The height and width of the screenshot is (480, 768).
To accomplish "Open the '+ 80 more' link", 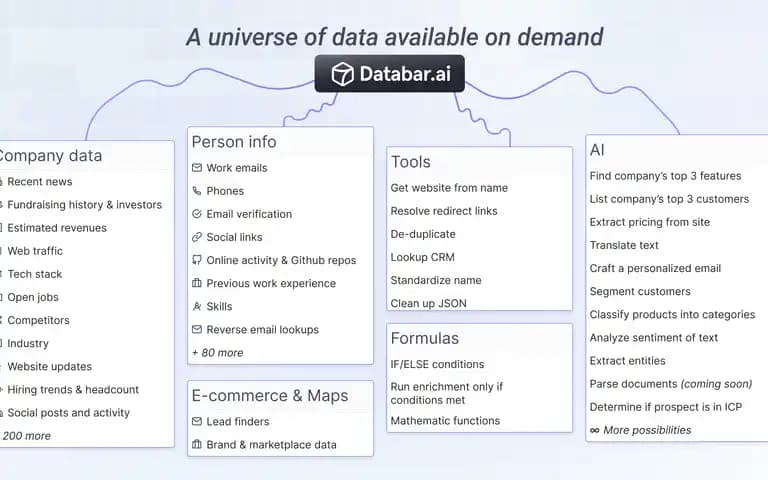I will click(x=217, y=353).
